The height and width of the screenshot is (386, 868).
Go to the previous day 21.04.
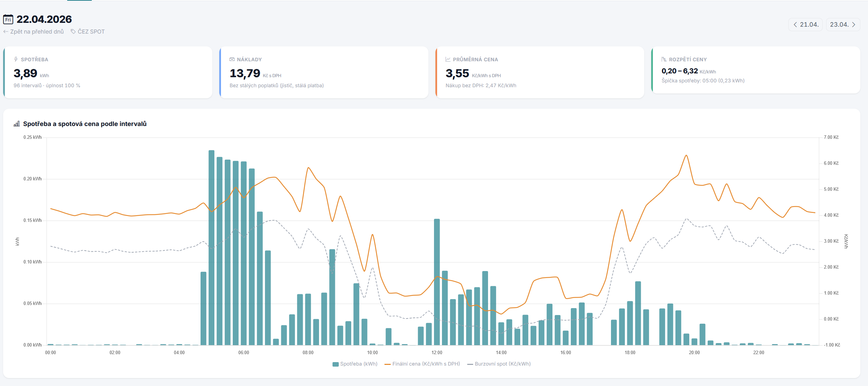tap(805, 25)
